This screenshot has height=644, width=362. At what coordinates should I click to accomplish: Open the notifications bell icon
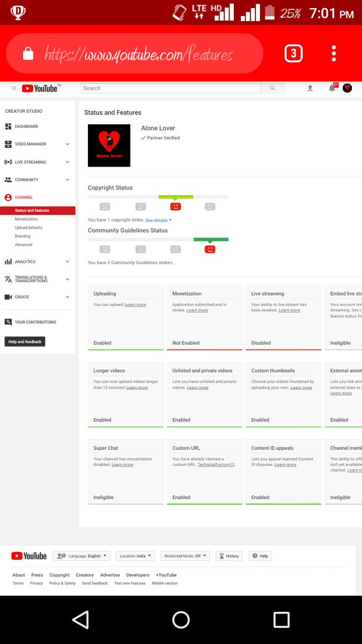click(x=332, y=88)
